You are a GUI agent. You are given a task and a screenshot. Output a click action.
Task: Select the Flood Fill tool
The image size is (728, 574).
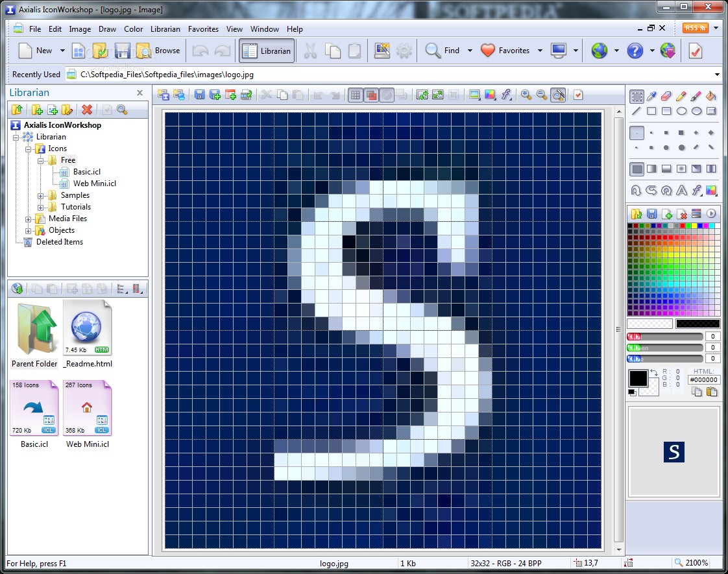tap(710, 96)
